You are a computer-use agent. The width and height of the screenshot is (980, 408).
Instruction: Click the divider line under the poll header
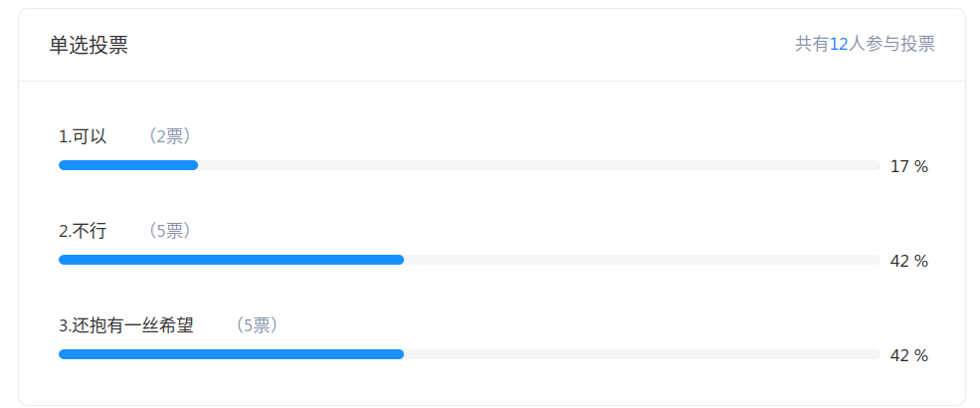[x=491, y=81]
